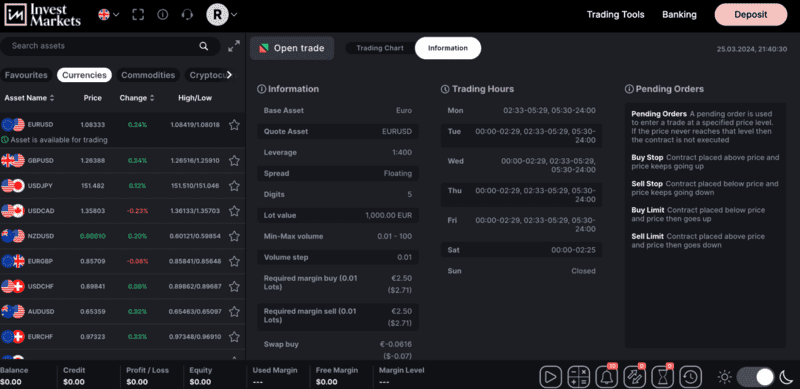Select the USDJPY asset row

[122, 185]
